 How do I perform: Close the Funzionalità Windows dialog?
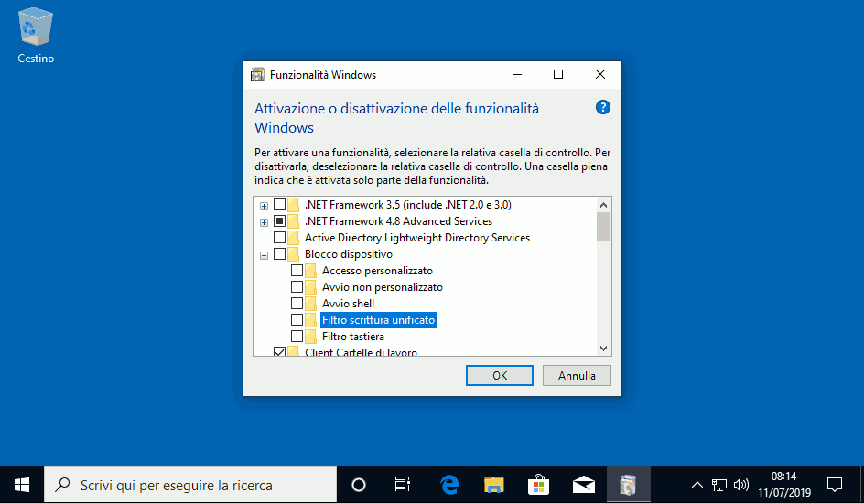[600, 74]
